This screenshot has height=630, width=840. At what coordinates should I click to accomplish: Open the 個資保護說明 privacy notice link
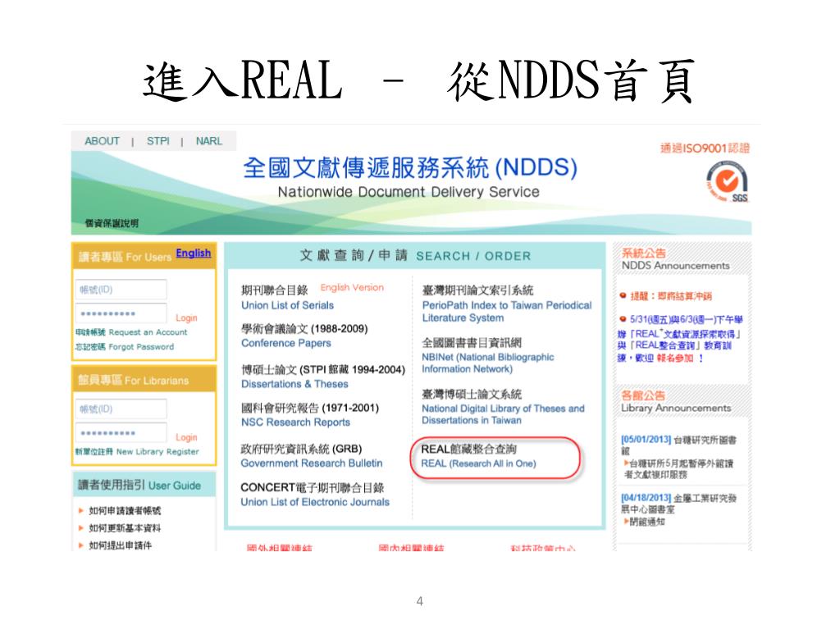[x=112, y=223]
